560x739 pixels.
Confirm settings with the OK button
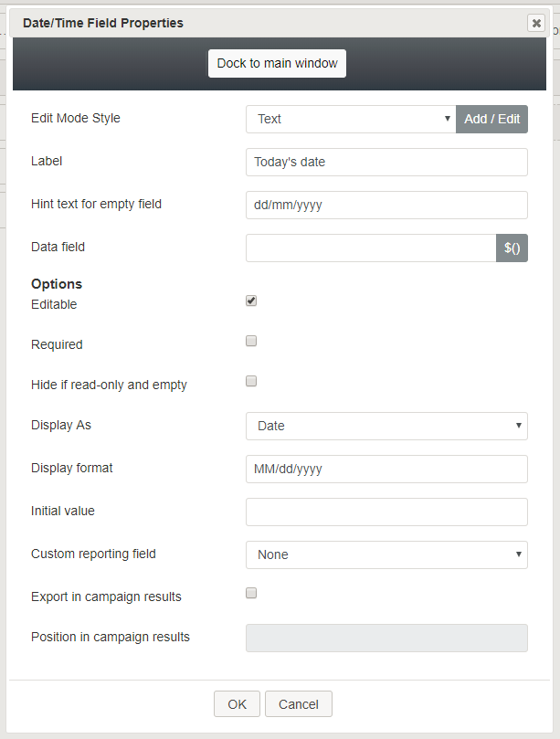237,704
